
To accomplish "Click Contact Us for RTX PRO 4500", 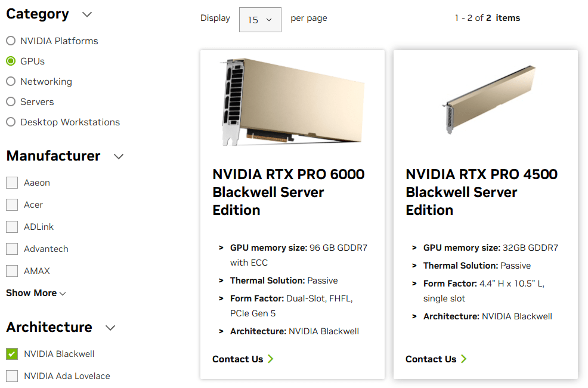I will [x=436, y=359].
